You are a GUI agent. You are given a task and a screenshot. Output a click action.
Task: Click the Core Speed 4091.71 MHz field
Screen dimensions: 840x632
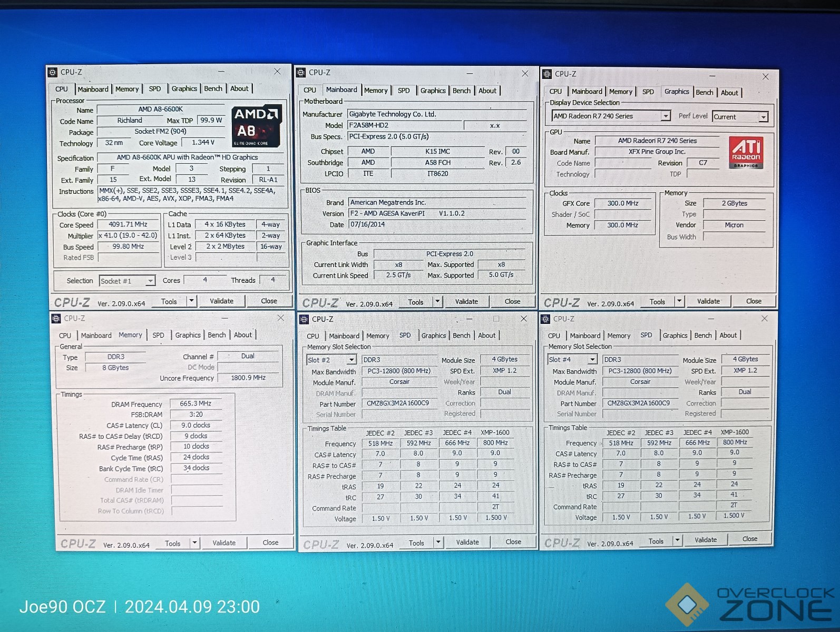click(129, 224)
